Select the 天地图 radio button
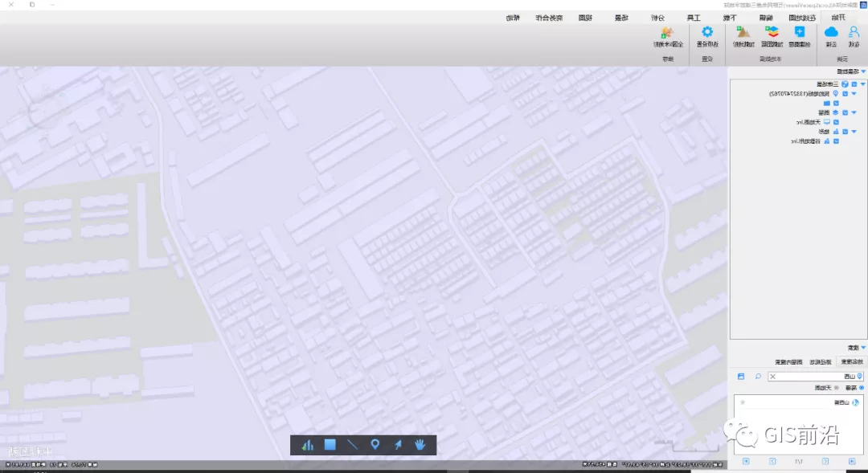The width and height of the screenshot is (868, 473). [837, 388]
